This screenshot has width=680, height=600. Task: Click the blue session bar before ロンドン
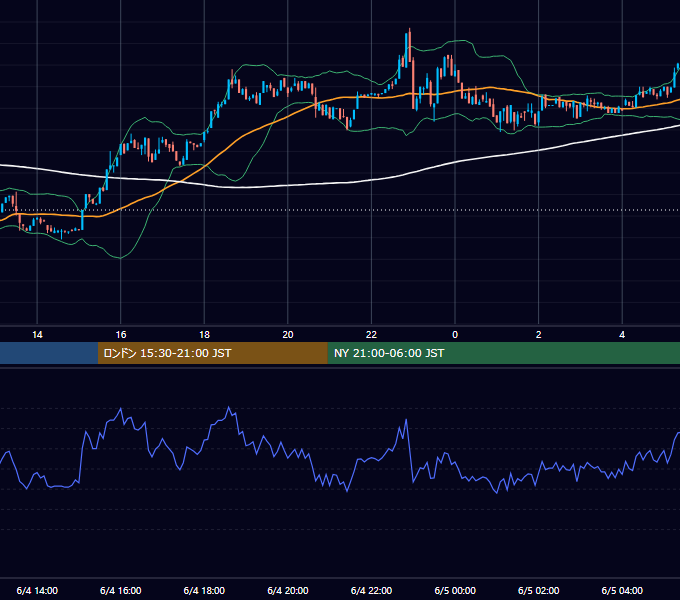tap(49, 353)
